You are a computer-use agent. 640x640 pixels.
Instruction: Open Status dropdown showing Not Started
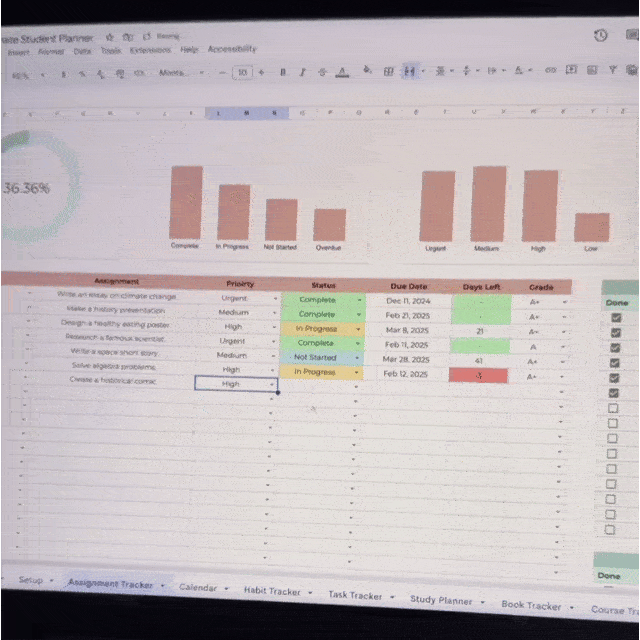(358, 357)
